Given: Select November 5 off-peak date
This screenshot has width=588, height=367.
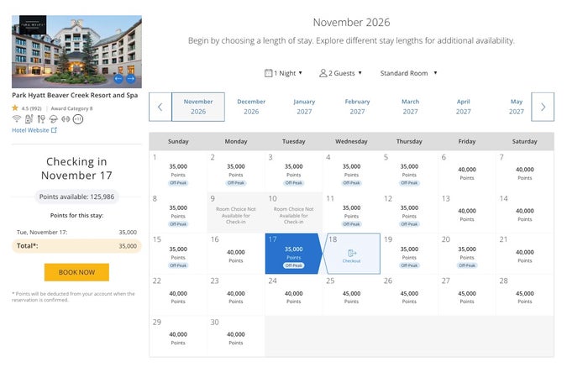Looking at the screenshot, I should pyautogui.click(x=409, y=170).
